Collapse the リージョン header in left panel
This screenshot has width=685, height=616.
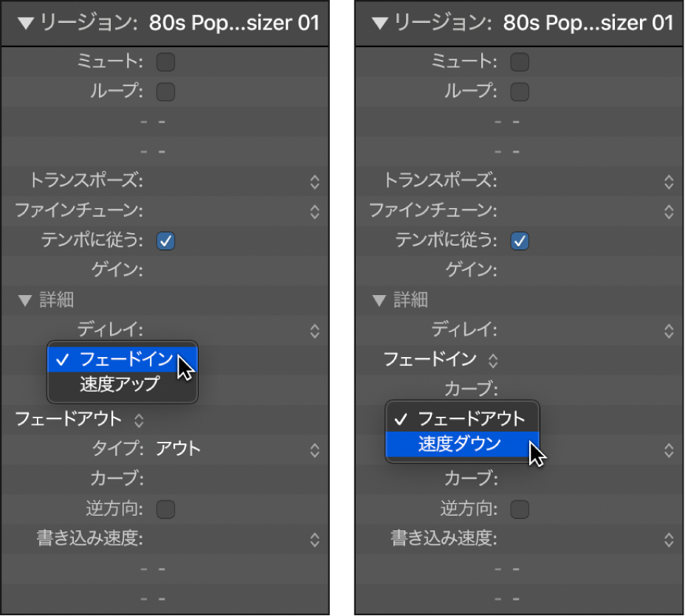pyautogui.click(x=26, y=23)
